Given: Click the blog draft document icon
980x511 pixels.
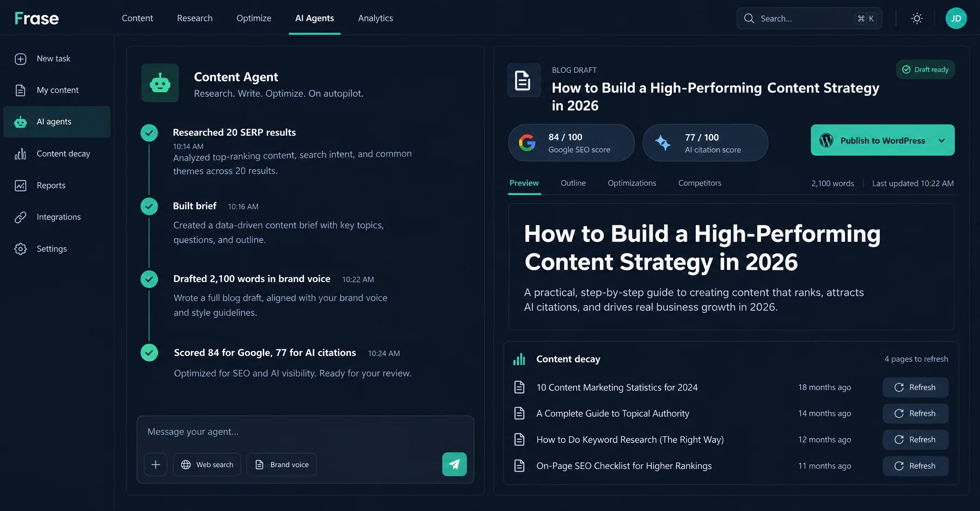Looking at the screenshot, I should [523, 80].
